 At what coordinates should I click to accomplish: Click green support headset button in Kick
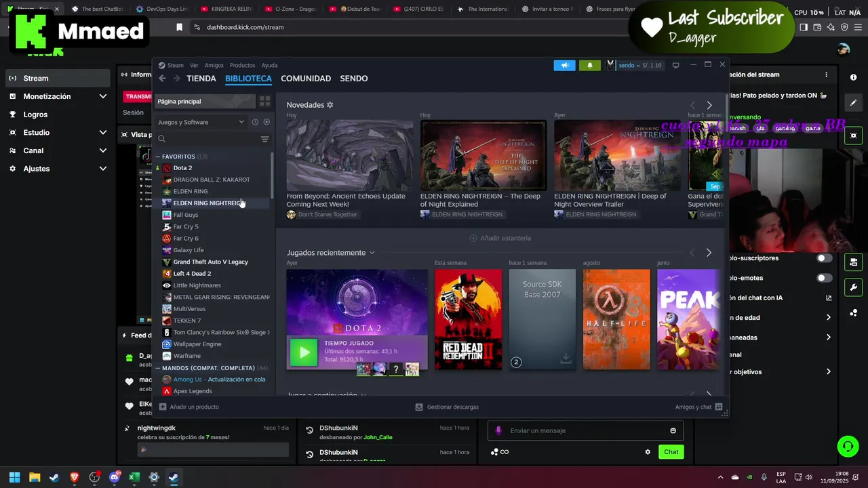(848, 446)
